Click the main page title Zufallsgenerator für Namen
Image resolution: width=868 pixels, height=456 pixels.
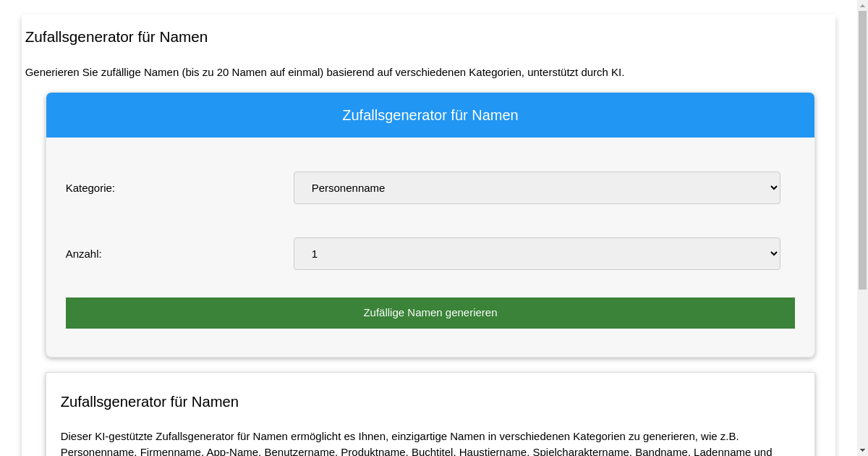tap(116, 37)
